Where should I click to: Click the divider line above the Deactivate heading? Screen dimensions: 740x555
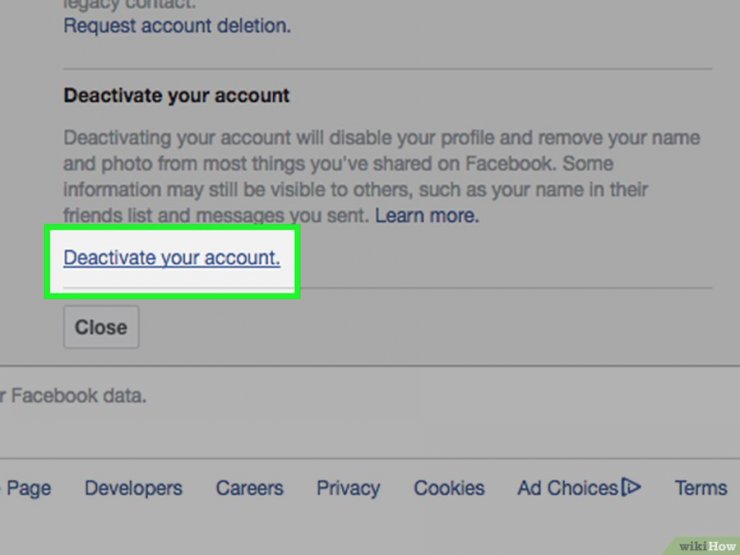click(x=388, y=68)
